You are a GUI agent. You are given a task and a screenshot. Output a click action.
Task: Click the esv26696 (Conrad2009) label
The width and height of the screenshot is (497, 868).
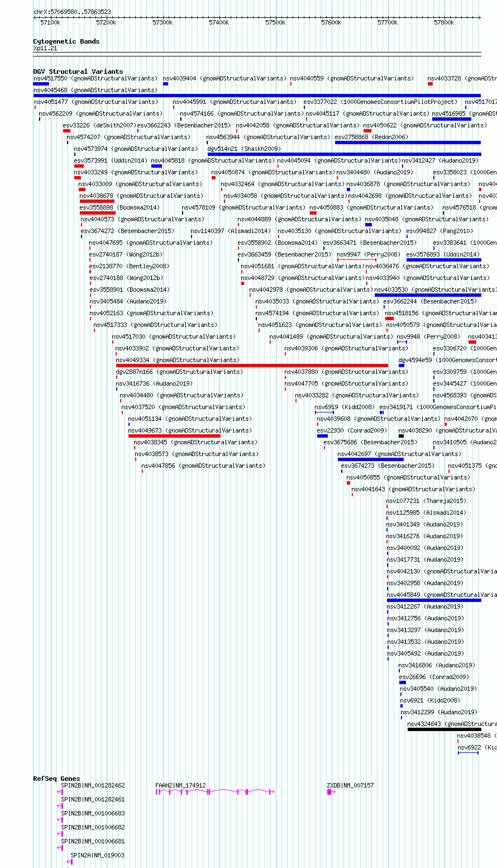tap(434, 677)
